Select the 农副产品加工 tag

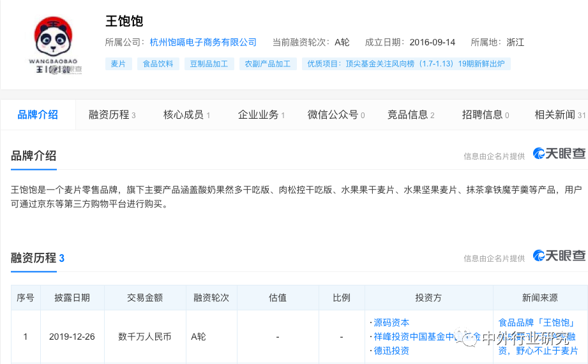(268, 64)
